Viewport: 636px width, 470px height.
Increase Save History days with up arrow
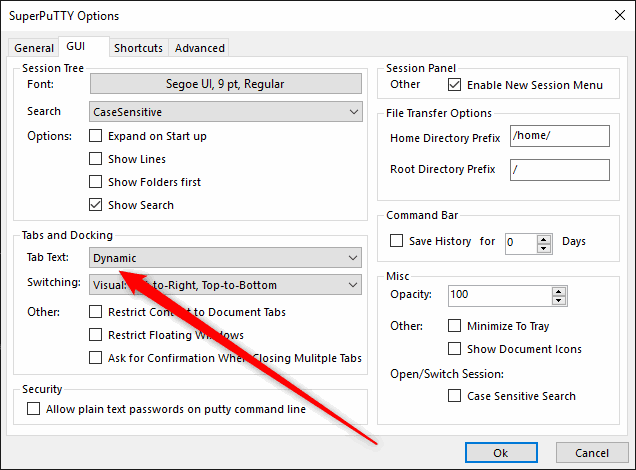(x=544, y=237)
